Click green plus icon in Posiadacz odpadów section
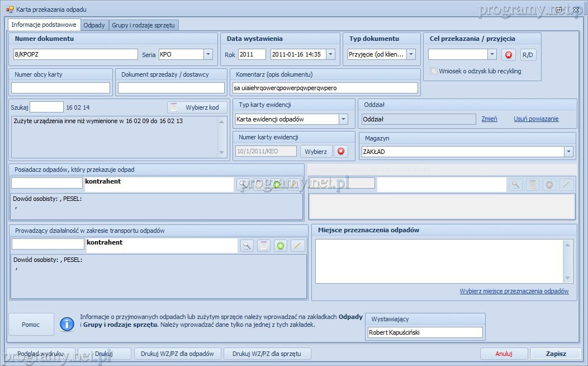Viewport: 588px width, 366px height. click(277, 184)
